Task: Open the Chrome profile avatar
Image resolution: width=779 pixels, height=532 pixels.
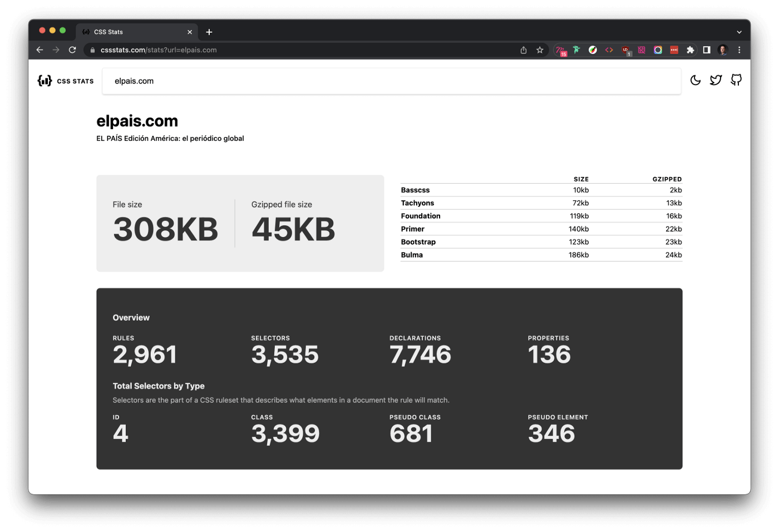Action: [x=723, y=50]
